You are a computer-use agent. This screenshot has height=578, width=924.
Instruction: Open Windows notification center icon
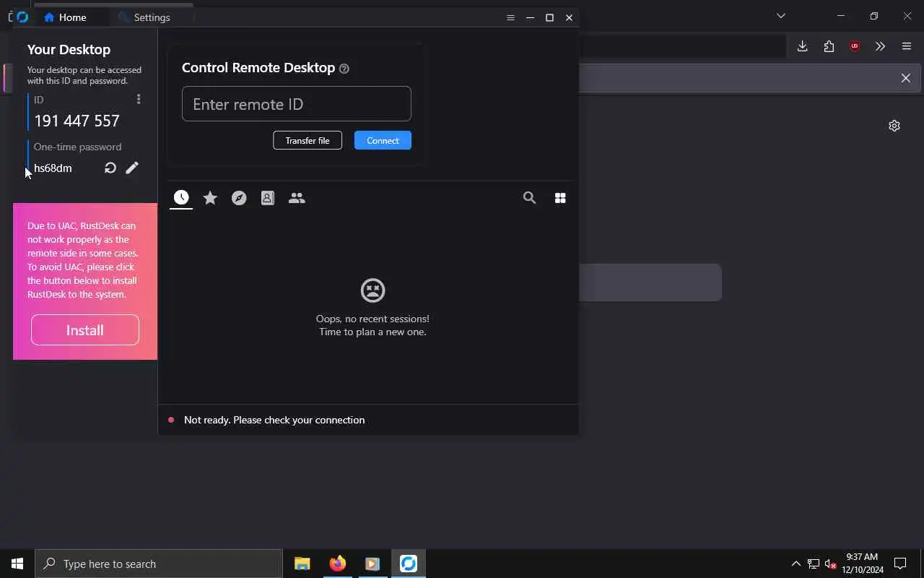click(x=900, y=564)
